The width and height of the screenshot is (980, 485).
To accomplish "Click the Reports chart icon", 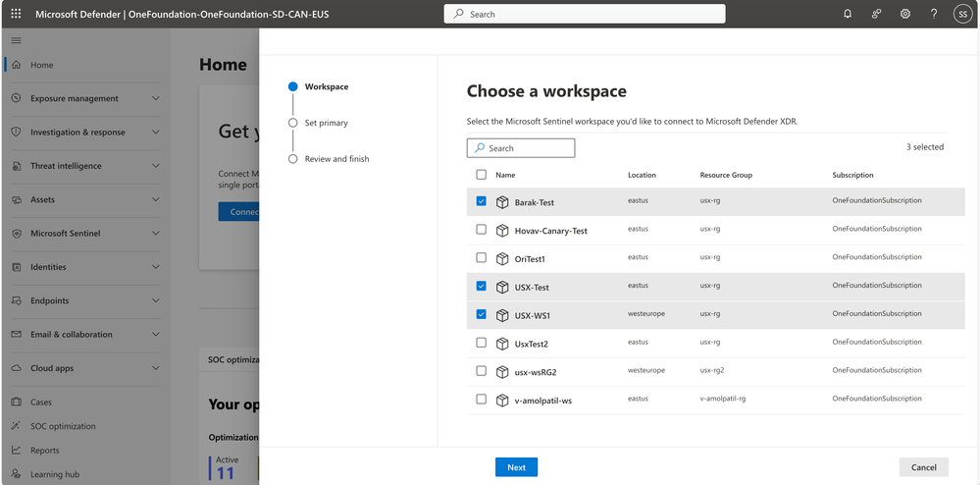I will click(x=17, y=450).
